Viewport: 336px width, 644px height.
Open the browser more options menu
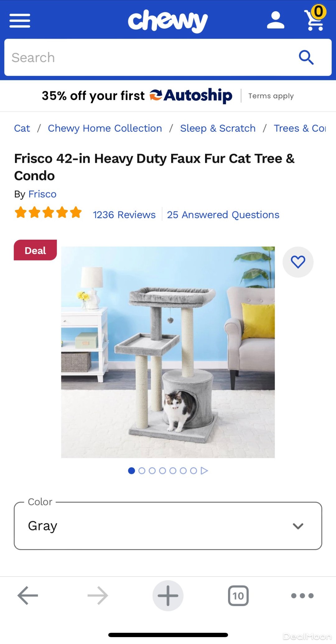(302, 596)
